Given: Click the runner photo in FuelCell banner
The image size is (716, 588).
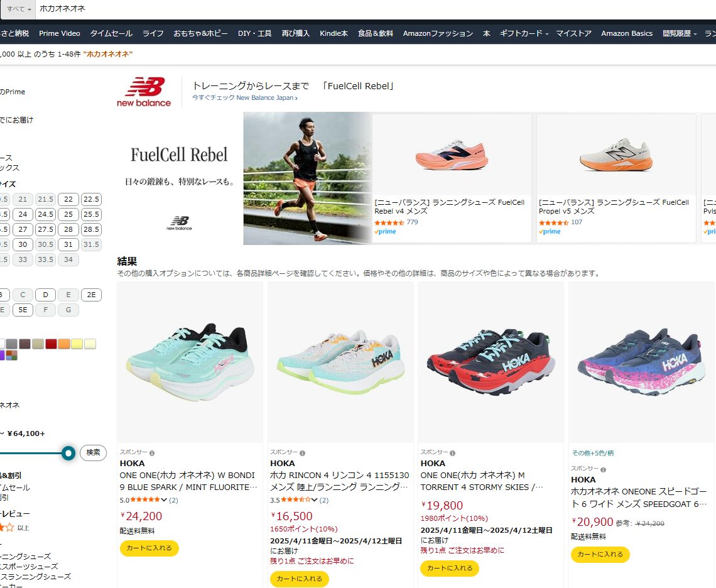Looking at the screenshot, I should coord(307,178).
